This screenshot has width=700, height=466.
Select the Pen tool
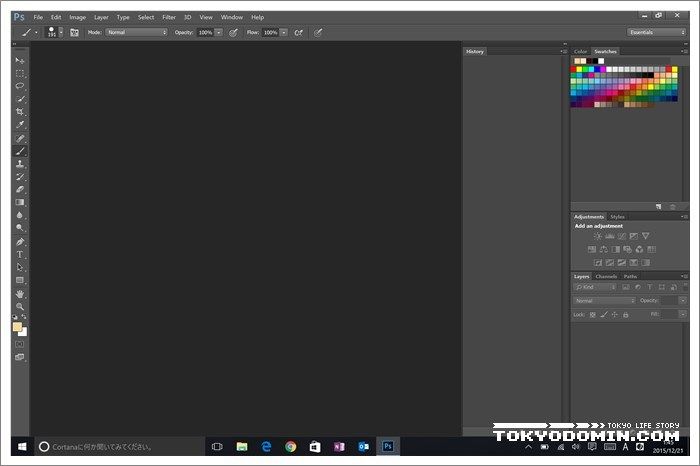(20, 242)
